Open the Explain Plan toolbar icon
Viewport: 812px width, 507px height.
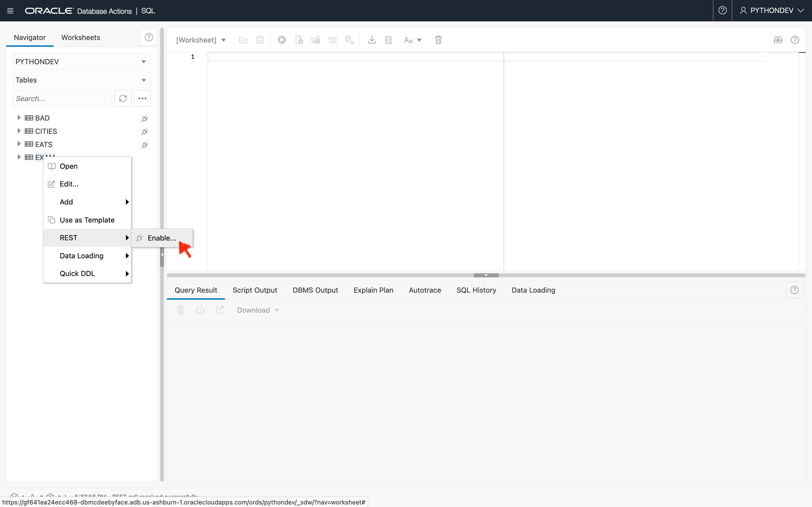[x=315, y=39]
